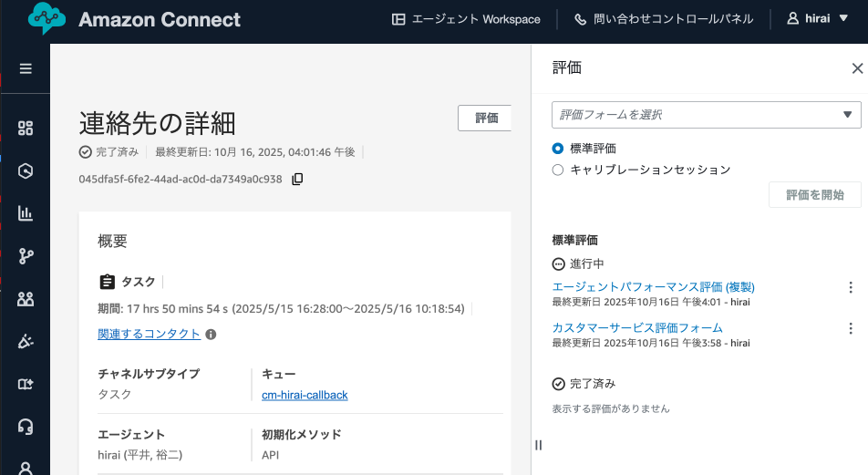
Task: Open the headset sidebar icon
Action: [x=26, y=427]
